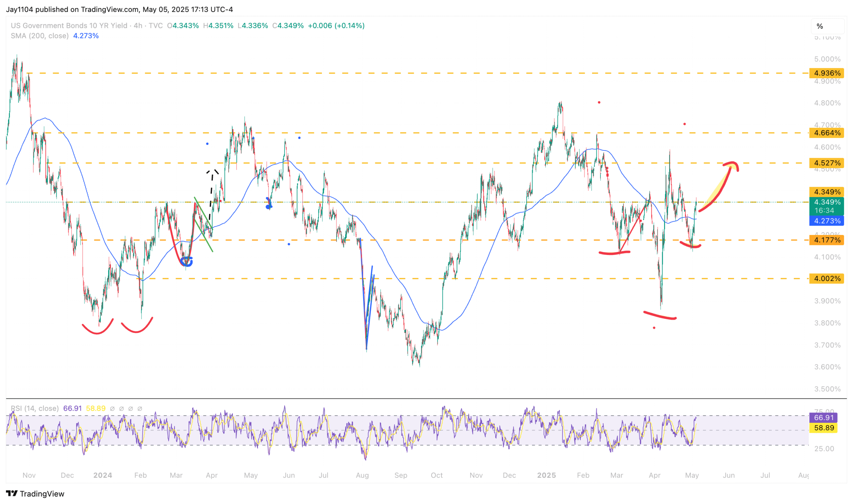Click the 4.100% price axis label
The width and height of the screenshot is (853, 504).
(827, 257)
